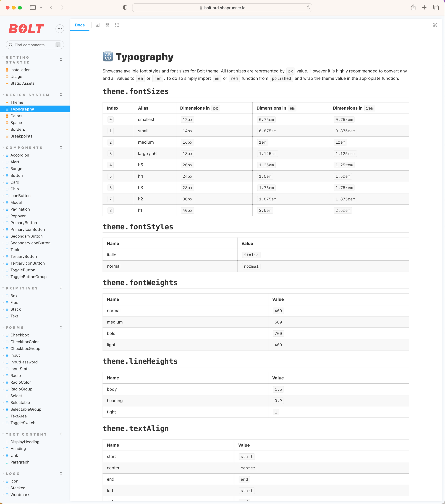Open the Borders docs page
445x504 pixels.
point(17,130)
